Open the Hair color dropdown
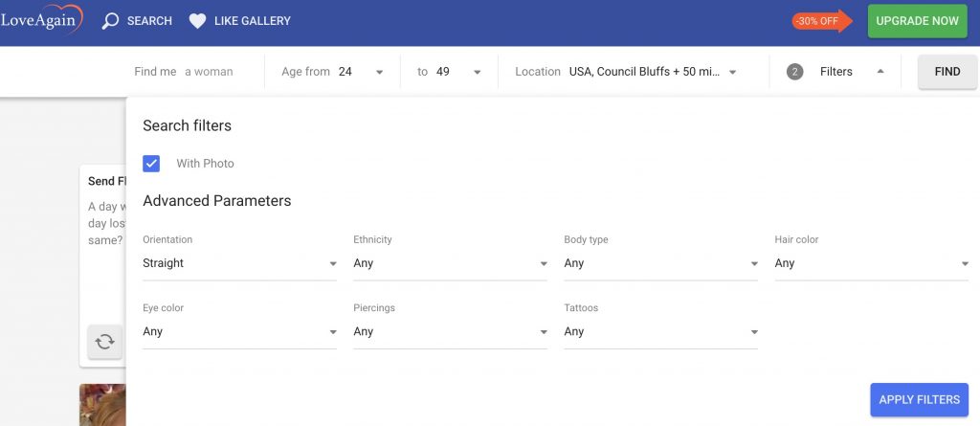This screenshot has height=426, width=980. [871, 263]
